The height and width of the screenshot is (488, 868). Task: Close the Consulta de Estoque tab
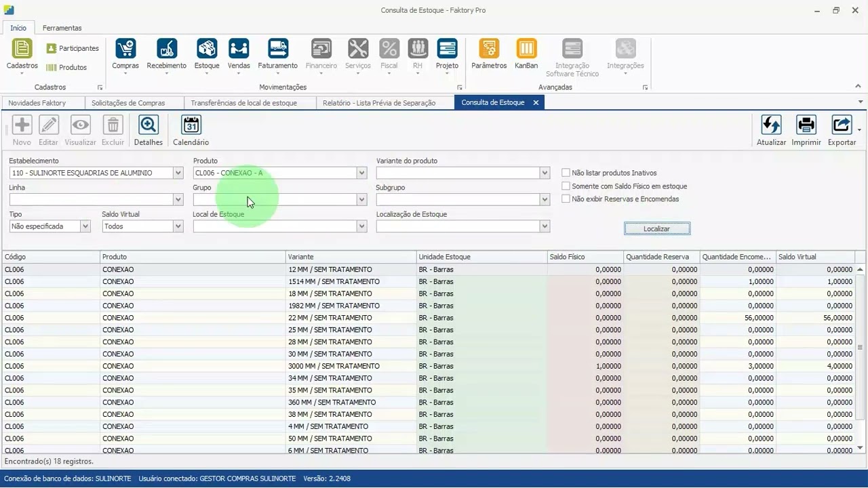[536, 102]
